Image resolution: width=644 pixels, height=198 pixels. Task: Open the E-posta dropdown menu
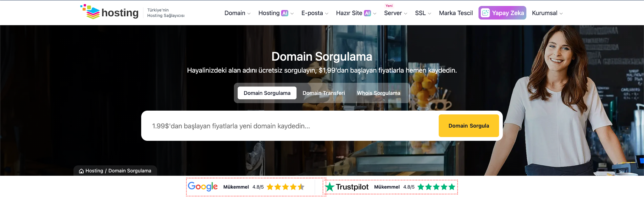point(314,13)
